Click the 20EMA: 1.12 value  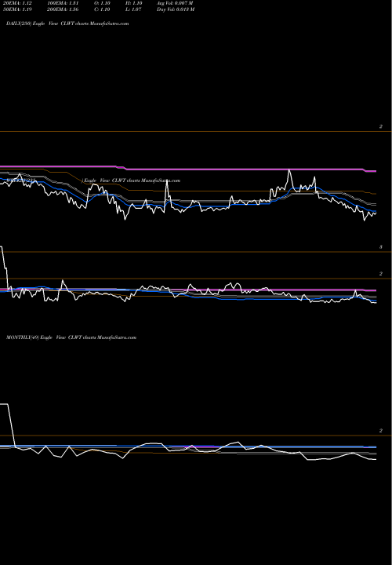(17, 3)
